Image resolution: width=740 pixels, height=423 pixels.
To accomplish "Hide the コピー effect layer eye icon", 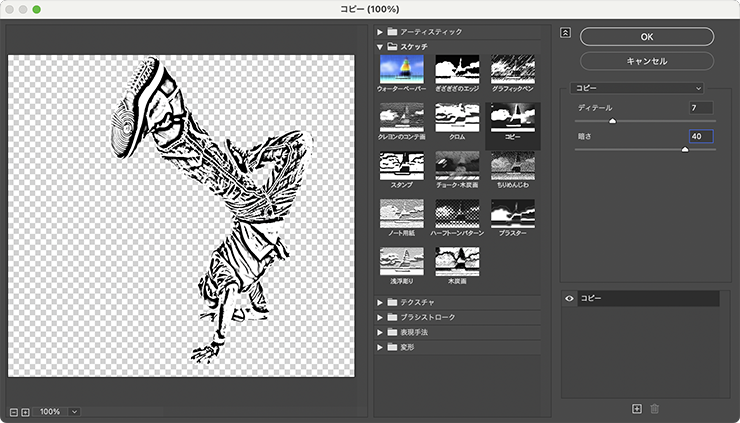I will pyautogui.click(x=569, y=299).
